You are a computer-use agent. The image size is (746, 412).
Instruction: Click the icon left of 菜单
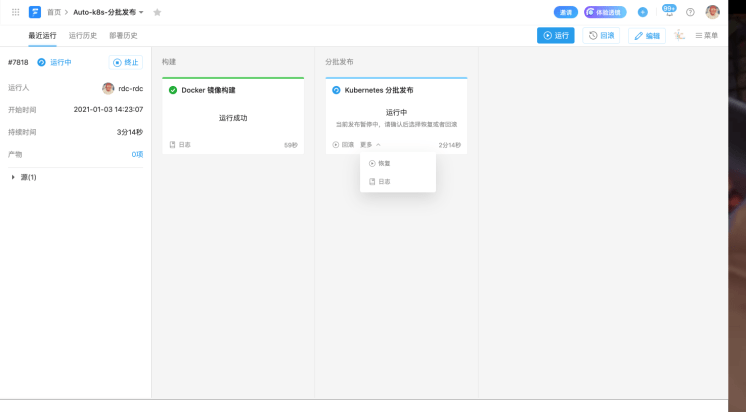pos(679,35)
